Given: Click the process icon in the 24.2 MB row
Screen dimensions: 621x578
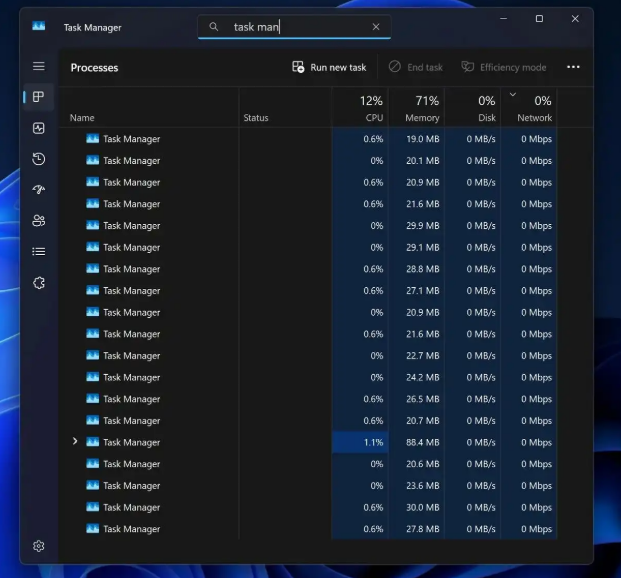Looking at the screenshot, I should tap(93, 377).
